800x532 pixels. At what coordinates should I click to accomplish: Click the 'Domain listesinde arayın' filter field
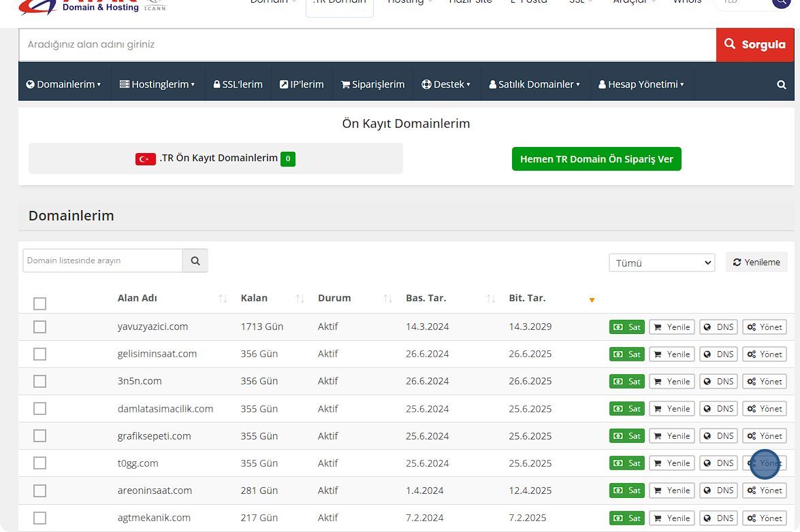pos(103,261)
